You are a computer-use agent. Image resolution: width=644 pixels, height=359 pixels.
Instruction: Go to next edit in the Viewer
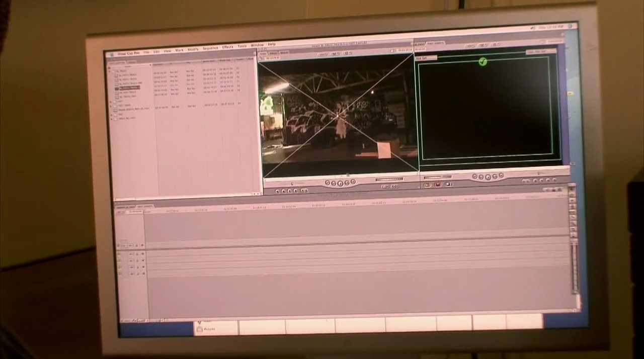point(352,183)
